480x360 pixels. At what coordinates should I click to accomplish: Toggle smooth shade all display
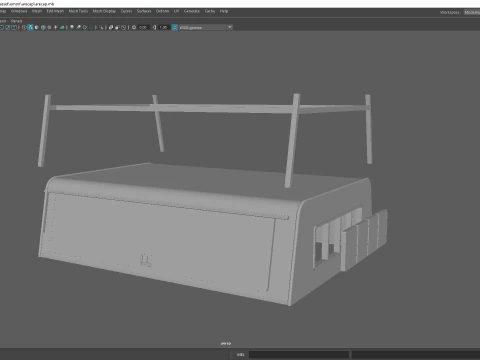tap(30, 27)
